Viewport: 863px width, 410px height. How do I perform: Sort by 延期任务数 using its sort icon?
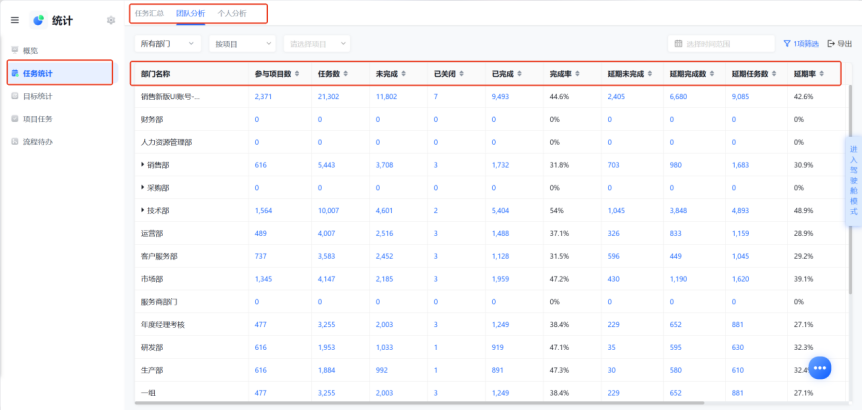pos(774,74)
